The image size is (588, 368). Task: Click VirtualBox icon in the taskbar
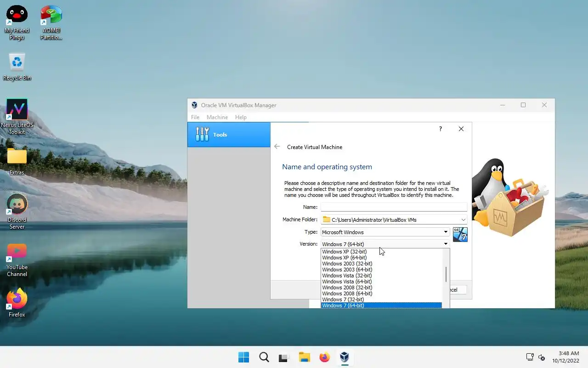[x=345, y=357]
